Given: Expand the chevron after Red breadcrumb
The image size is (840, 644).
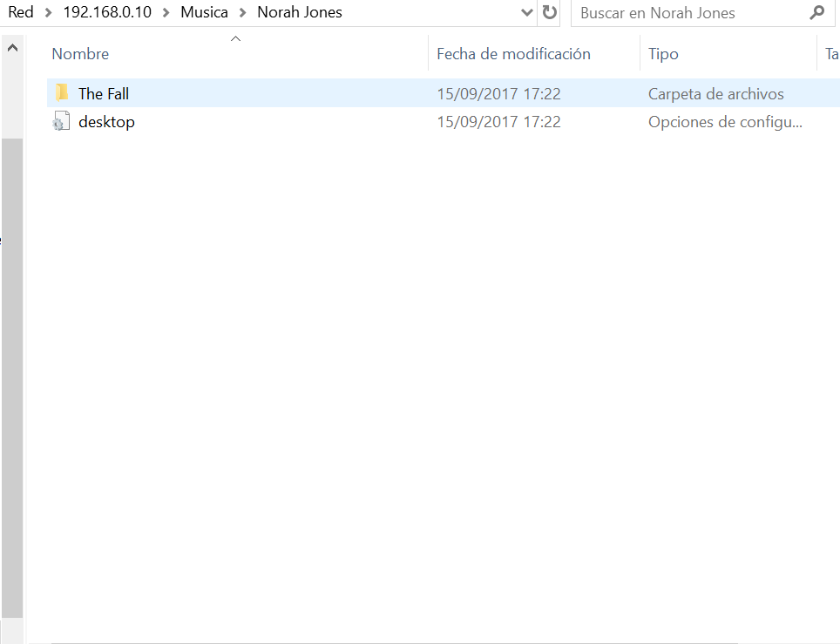Looking at the screenshot, I should pyautogui.click(x=48, y=12).
